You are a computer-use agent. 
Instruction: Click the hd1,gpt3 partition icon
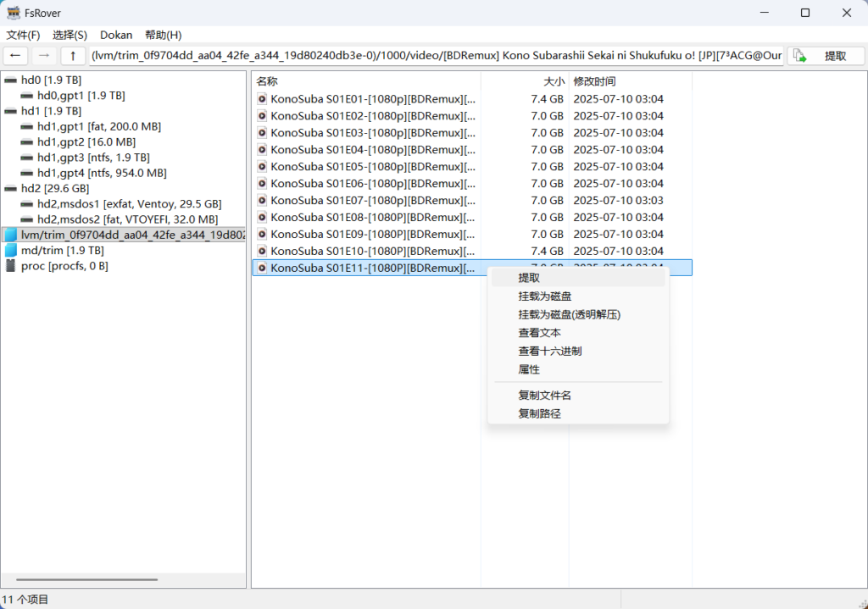click(26, 158)
